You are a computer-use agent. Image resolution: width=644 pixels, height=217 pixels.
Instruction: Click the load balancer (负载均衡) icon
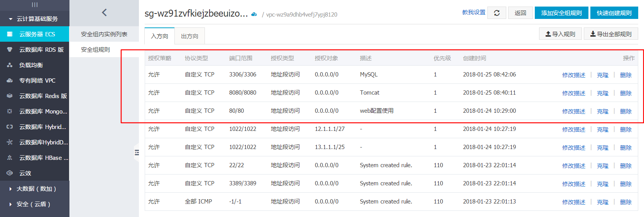coord(10,65)
